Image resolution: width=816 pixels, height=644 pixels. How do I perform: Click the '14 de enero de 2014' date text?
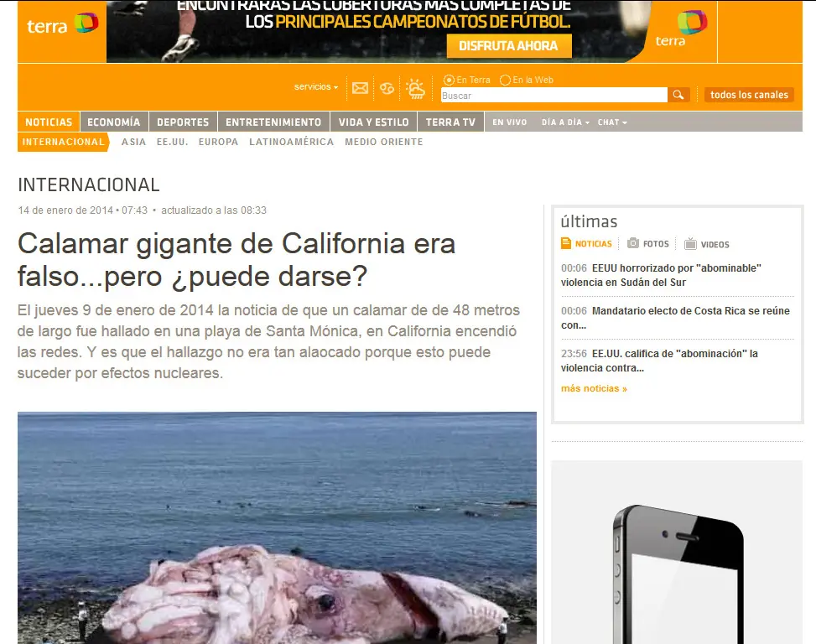tap(65, 210)
